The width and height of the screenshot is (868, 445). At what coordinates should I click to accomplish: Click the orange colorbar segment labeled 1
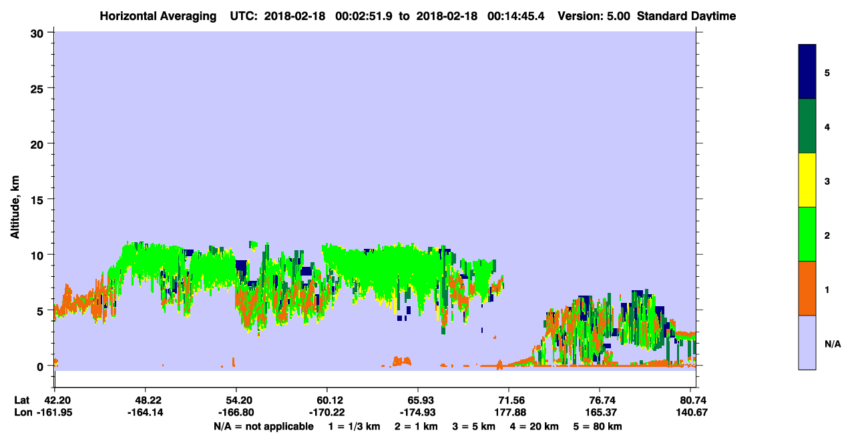(807, 288)
